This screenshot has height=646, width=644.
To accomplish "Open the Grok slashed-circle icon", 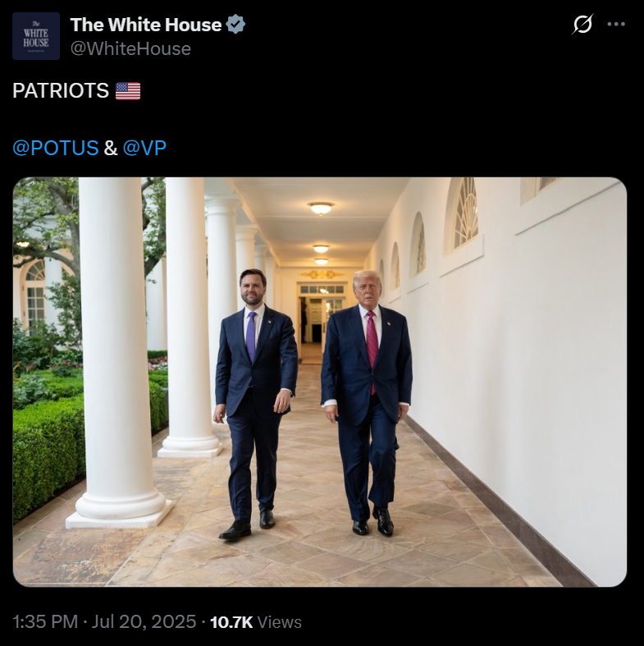I will click(x=582, y=24).
